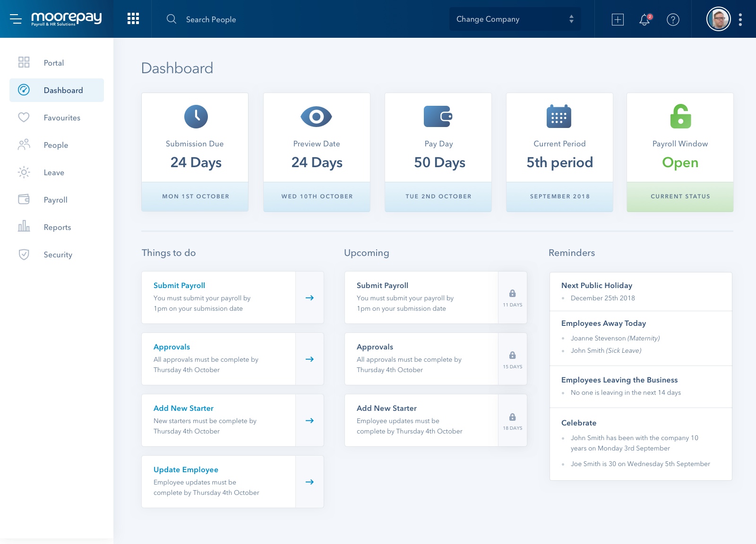Go to the People section
The height and width of the screenshot is (544, 756).
(55, 145)
